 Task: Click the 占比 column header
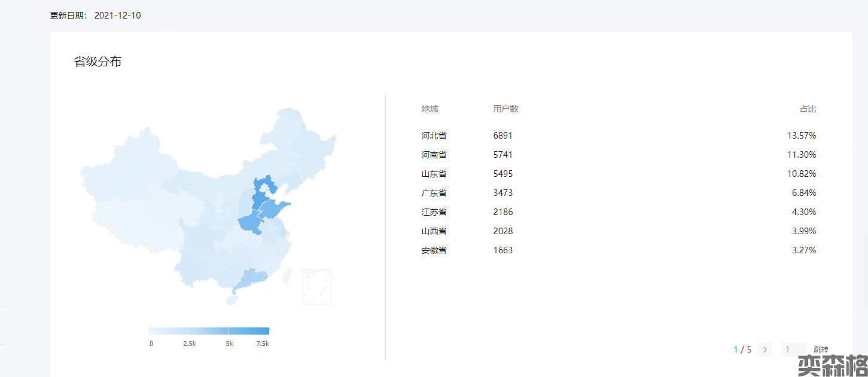[808, 109]
